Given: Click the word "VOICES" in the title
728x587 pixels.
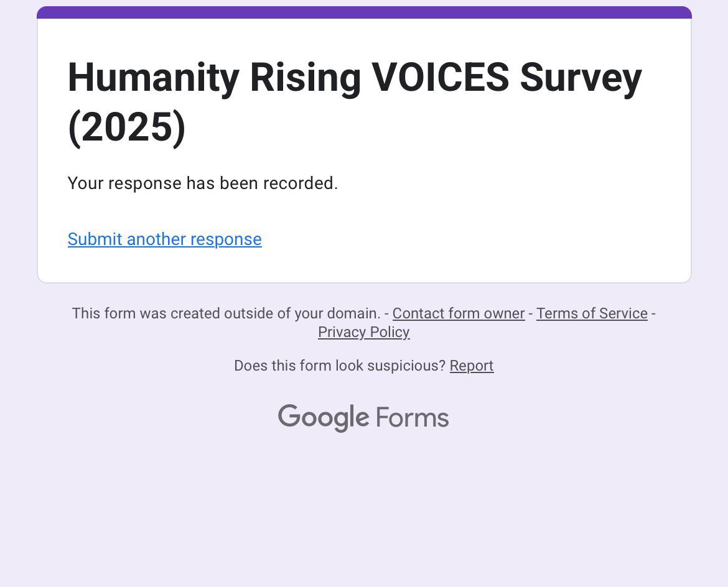Looking at the screenshot, I should click(440, 78).
